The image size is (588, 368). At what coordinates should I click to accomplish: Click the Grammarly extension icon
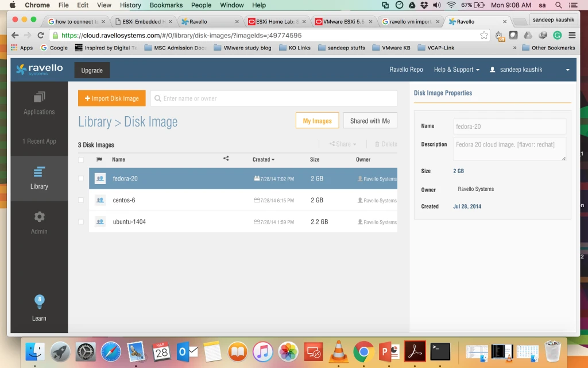[557, 35]
